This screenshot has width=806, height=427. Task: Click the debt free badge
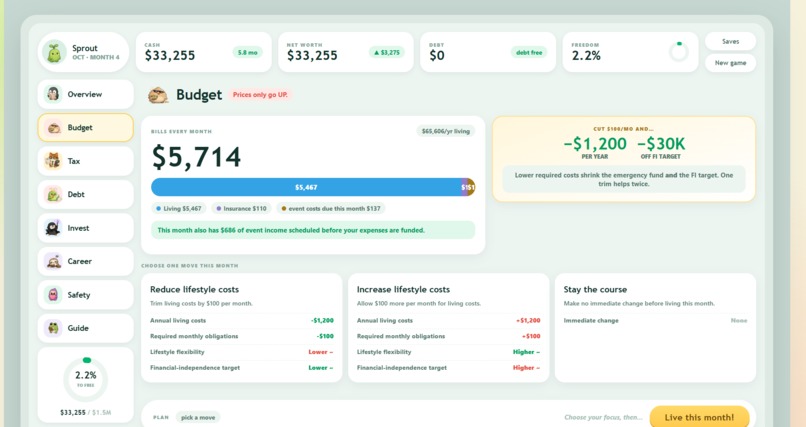point(529,52)
